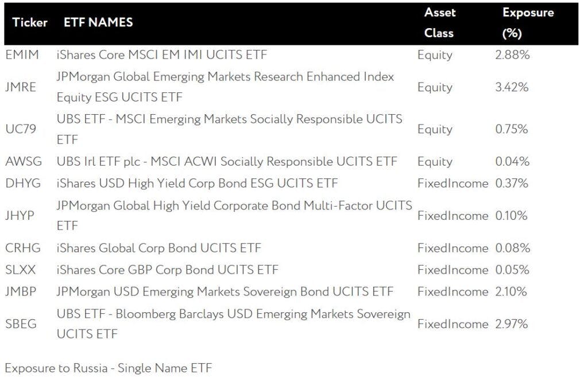This screenshot has width=588, height=377.
Task: Click the Exposure (%) column header
Action: (528, 22)
